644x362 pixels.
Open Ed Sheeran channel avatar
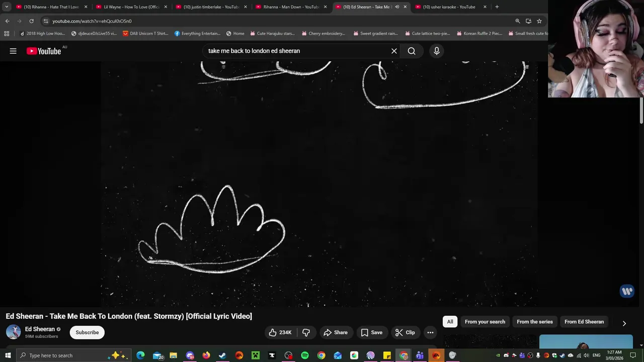(13, 332)
